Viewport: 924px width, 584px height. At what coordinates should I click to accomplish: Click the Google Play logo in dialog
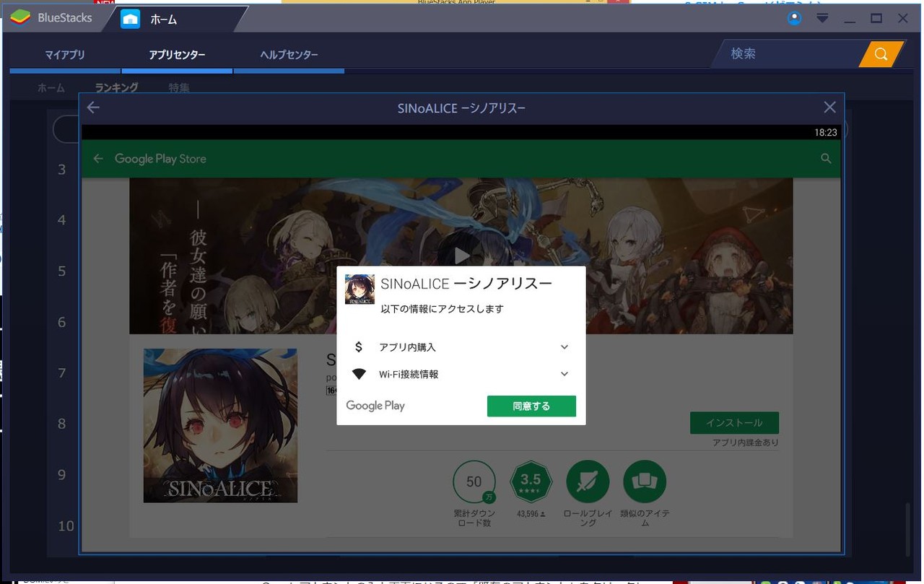click(x=375, y=406)
